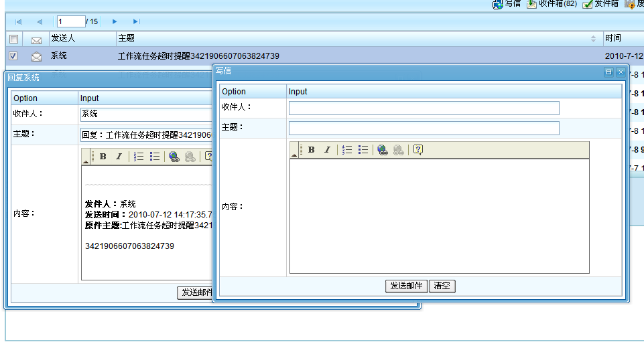Click quoted text 342190660​7063824739 in reply body
This screenshot has width=644, height=342.
point(129,246)
